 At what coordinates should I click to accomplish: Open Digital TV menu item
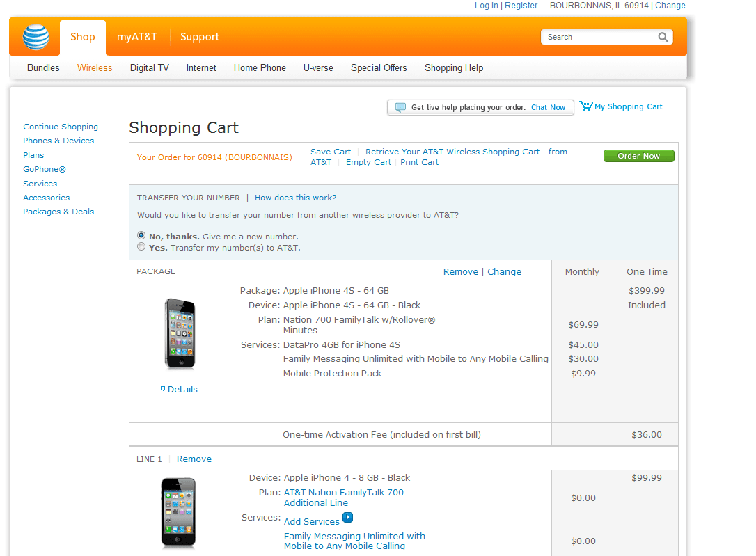coord(149,67)
